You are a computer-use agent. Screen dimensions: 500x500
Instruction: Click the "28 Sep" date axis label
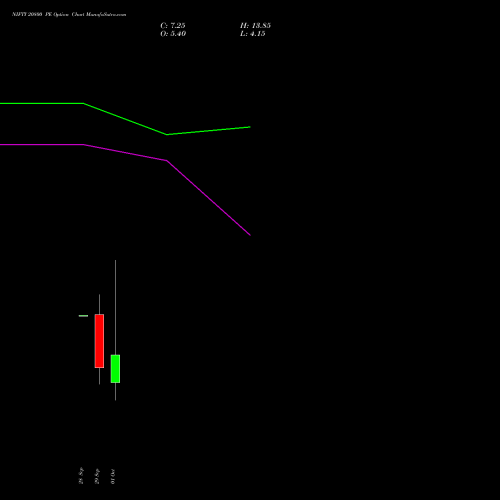[81, 476]
